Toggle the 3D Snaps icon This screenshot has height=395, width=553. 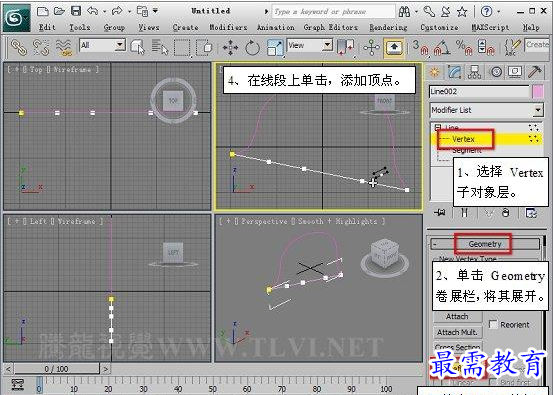click(420, 48)
